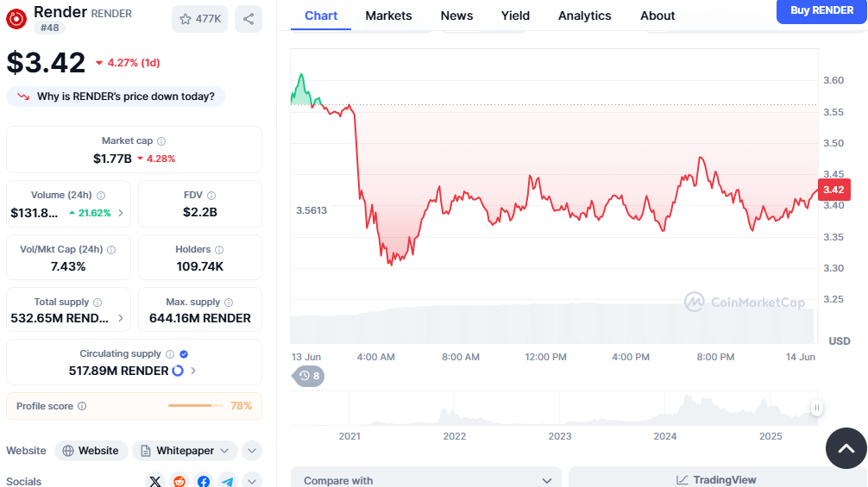Click the chart events history badge
Viewport: 868px width, 487px height.
pos(309,376)
